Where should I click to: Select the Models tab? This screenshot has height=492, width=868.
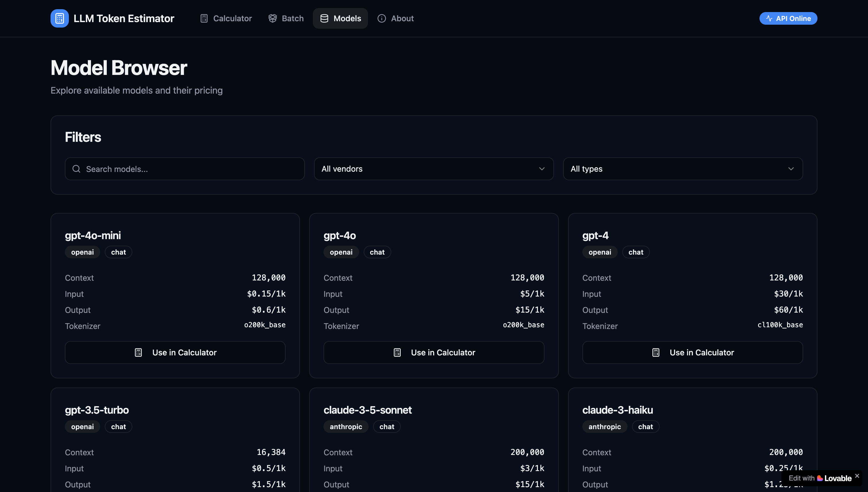tap(340, 18)
